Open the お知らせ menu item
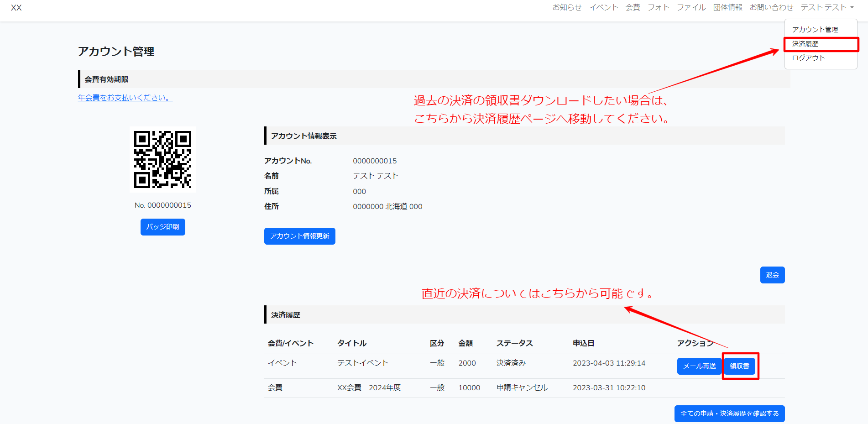This screenshot has width=868, height=424. click(x=567, y=7)
